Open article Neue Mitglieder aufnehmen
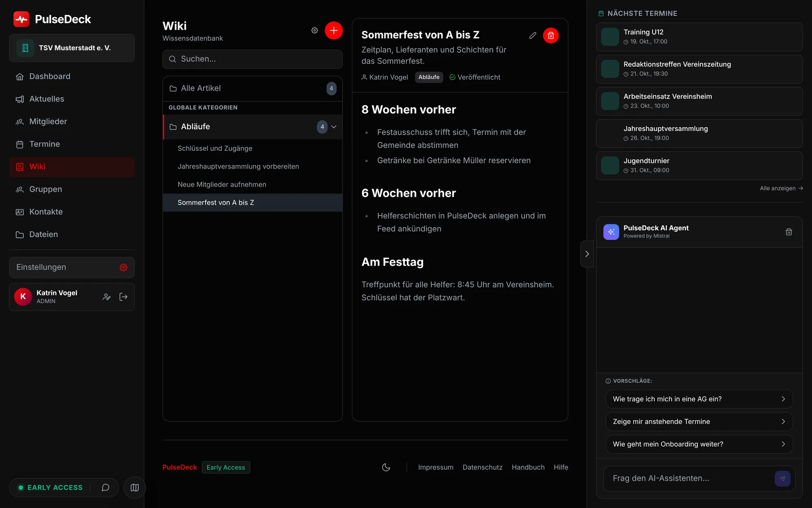 [253, 185]
